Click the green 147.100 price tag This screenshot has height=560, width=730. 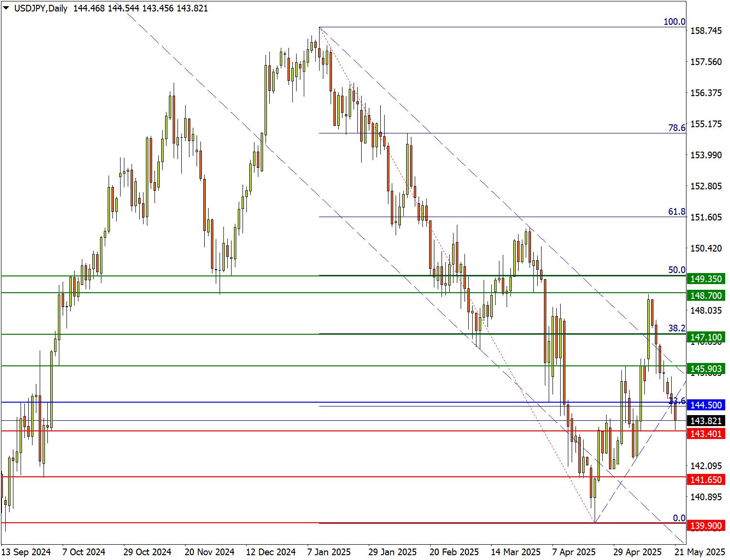(706, 337)
